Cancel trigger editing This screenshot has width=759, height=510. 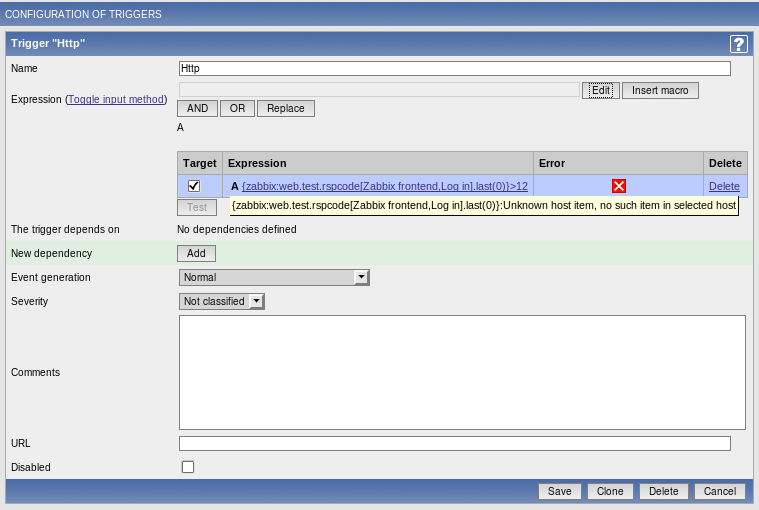720,491
